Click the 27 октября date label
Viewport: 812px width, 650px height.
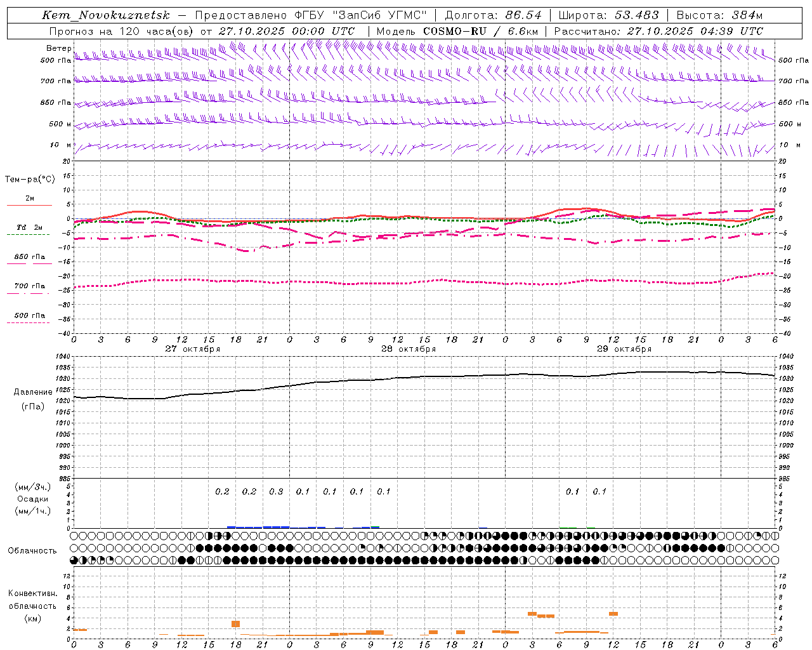[x=193, y=349]
